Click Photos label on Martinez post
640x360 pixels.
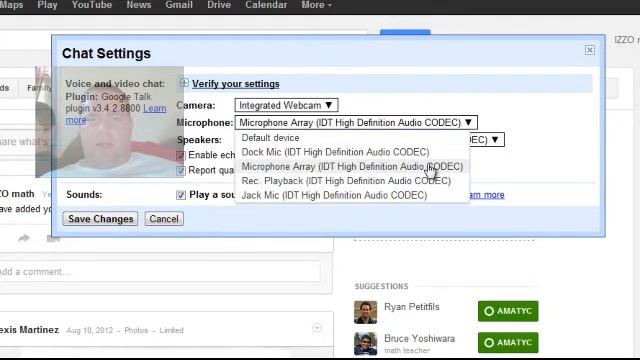[x=136, y=330]
